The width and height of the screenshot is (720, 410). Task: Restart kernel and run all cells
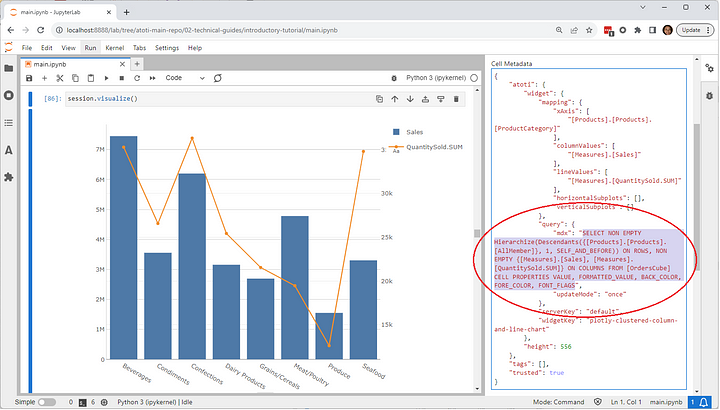[152, 78]
